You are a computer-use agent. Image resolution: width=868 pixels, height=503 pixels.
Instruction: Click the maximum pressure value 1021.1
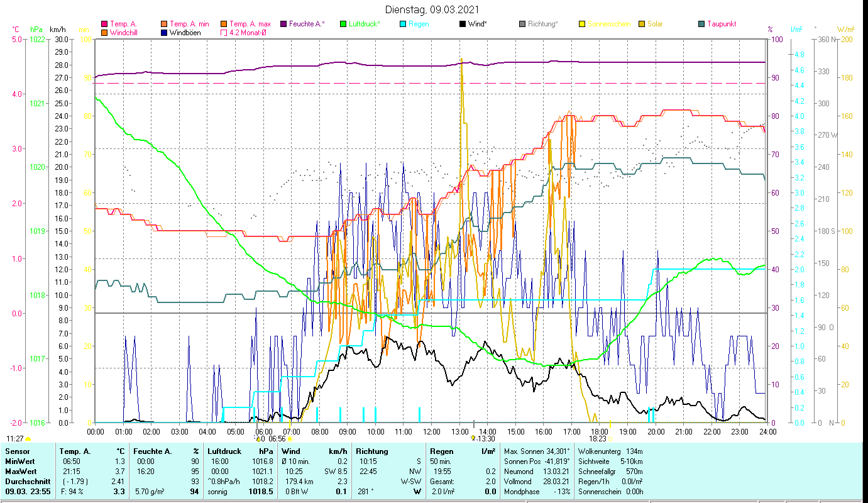263,471
